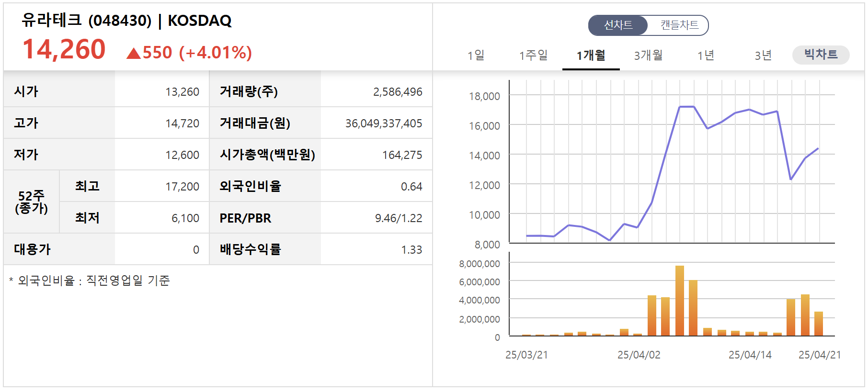This screenshot has height=392, width=868.
Task: Select the 1주일 period tab
Action: 533,56
